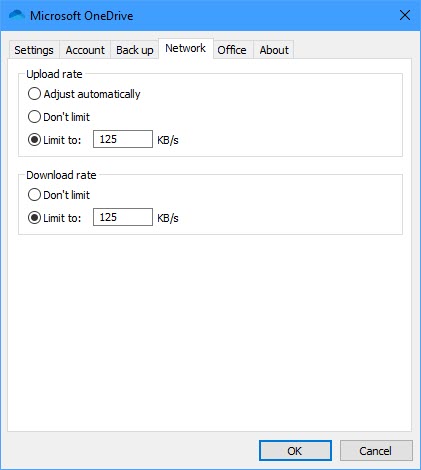Click the Upload rate group label

(x=54, y=74)
